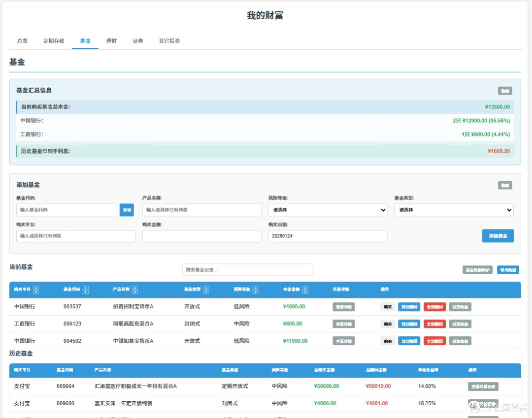Click total principal value ¥13500.00
The height and width of the screenshot is (418, 532).
pos(498,107)
